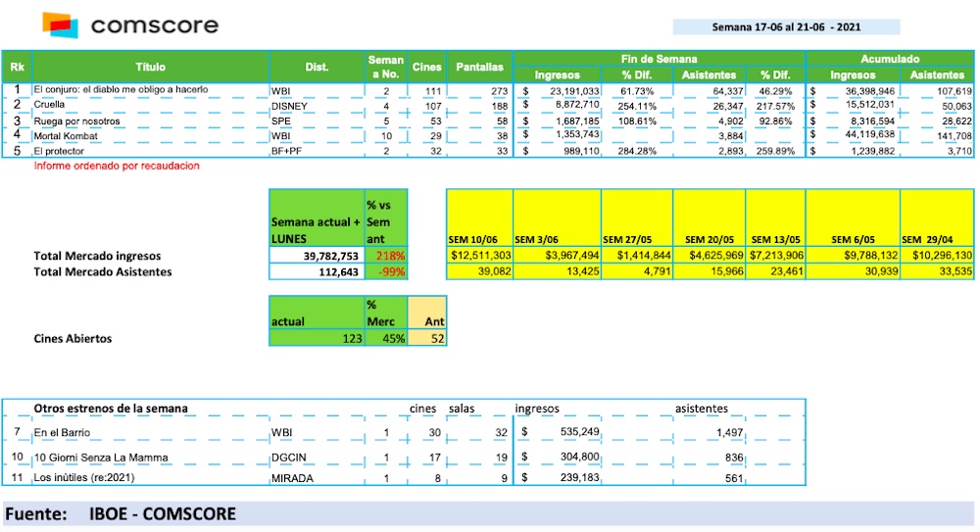Select the 30,939 attendees yellow cell
Viewport: 980px width, 532px height.
(x=853, y=271)
